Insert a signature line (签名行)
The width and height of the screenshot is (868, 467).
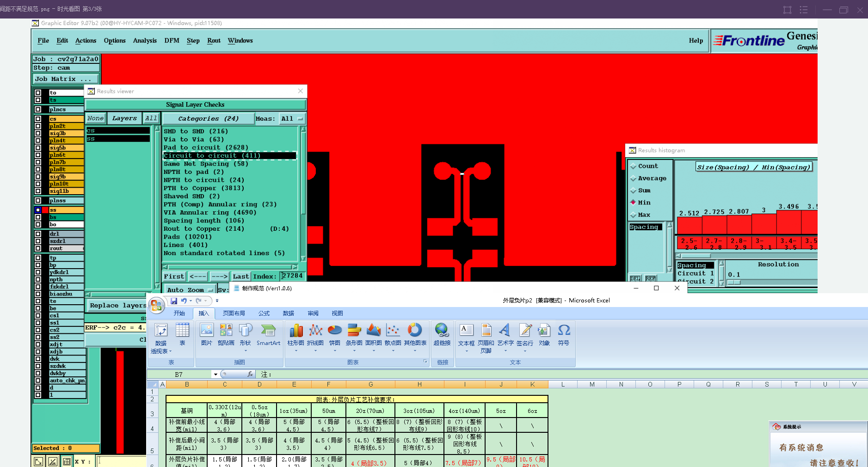(525, 337)
